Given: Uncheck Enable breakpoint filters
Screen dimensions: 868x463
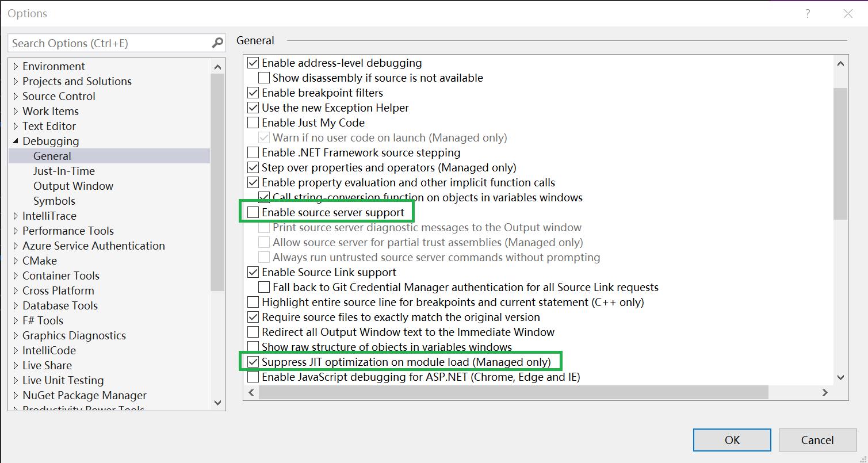Looking at the screenshot, I should point(253,93).
